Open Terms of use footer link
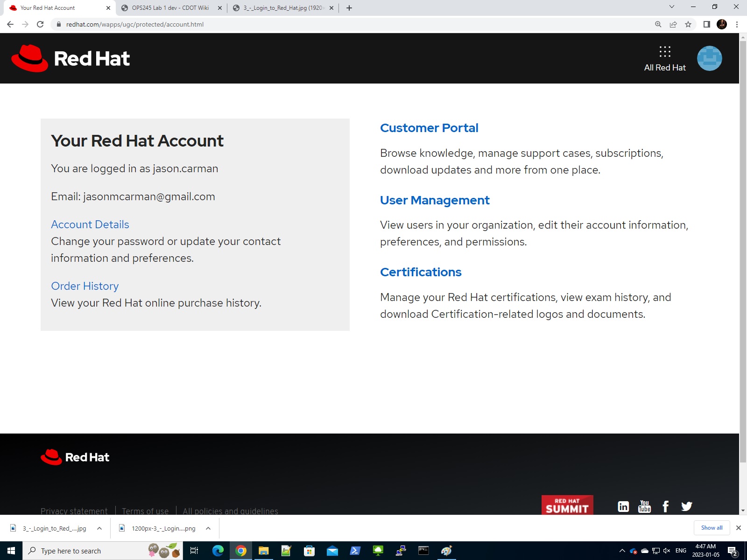Image resolution: width=747 pixels, height=560 pixels. [x=145, y=511]
